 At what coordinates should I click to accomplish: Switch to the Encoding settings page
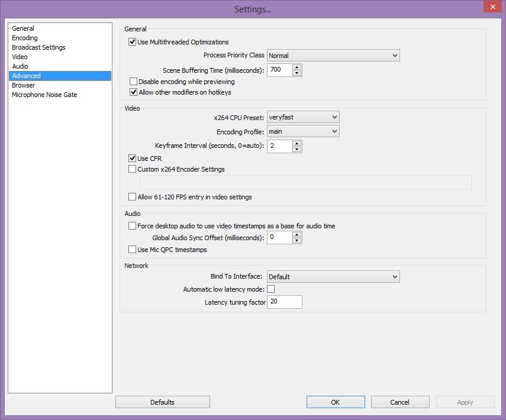[x=24, y=37]
